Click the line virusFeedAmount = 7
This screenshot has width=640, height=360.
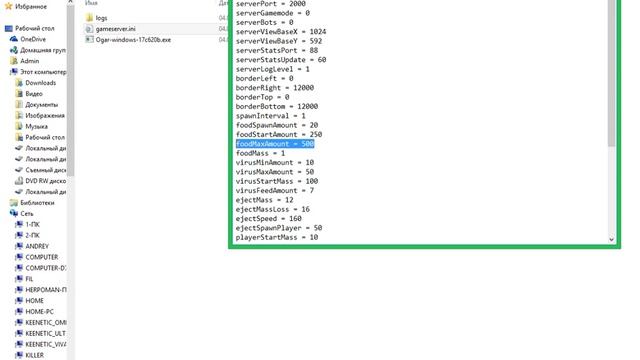coord(274,191)
